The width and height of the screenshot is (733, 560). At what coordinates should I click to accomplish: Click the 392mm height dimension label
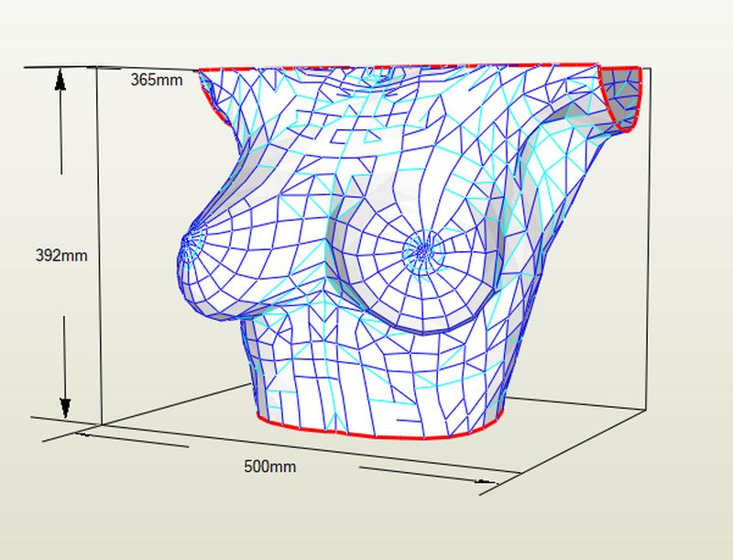pyautogui.click(x=61, y=256)
